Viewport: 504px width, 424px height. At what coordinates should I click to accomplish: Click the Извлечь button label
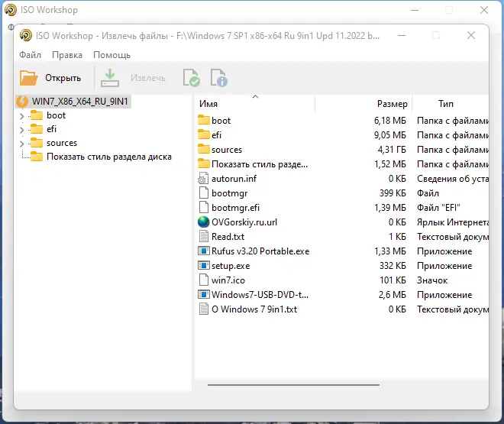tap(148, 78)
